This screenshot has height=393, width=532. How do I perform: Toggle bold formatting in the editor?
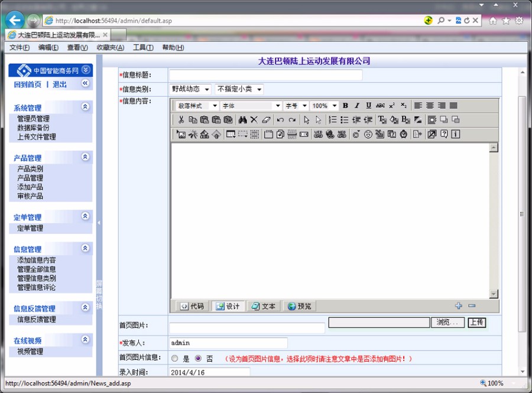click(345, 106)
